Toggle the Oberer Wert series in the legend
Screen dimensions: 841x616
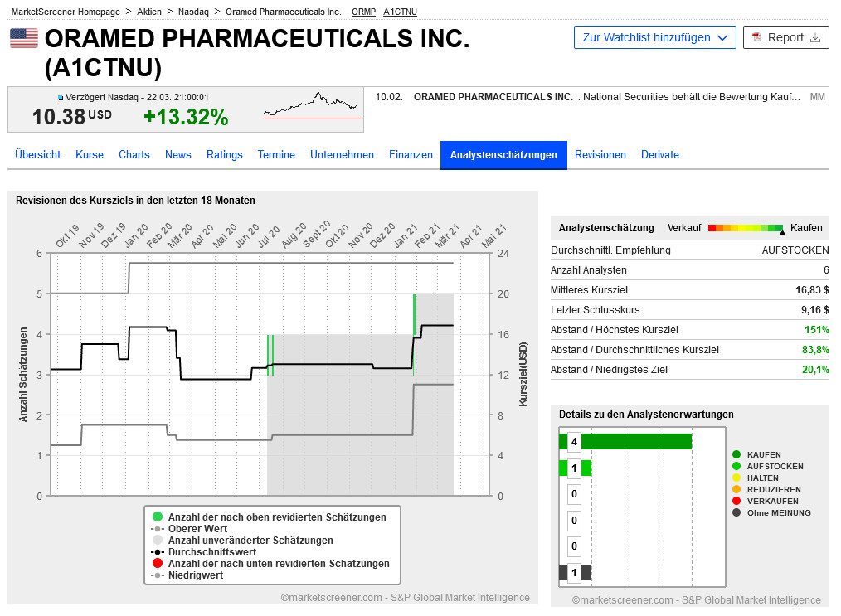(x=157, y=528)
